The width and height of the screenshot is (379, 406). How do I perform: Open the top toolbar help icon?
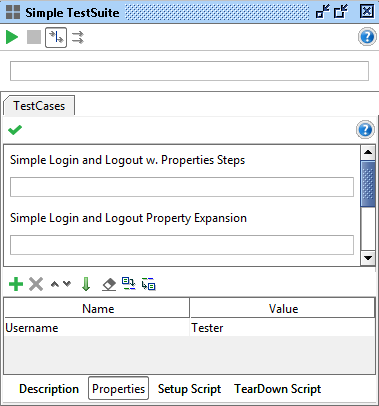367,37
